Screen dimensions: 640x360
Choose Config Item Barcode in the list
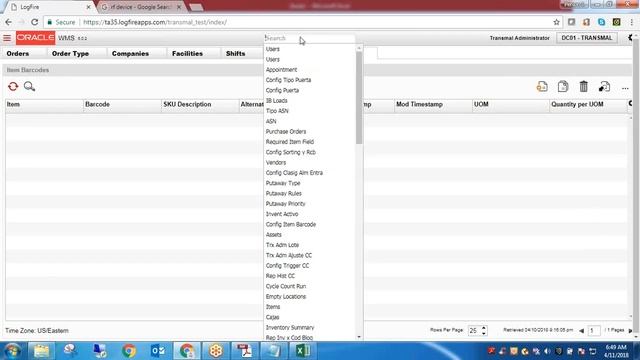tap(291, 224)
